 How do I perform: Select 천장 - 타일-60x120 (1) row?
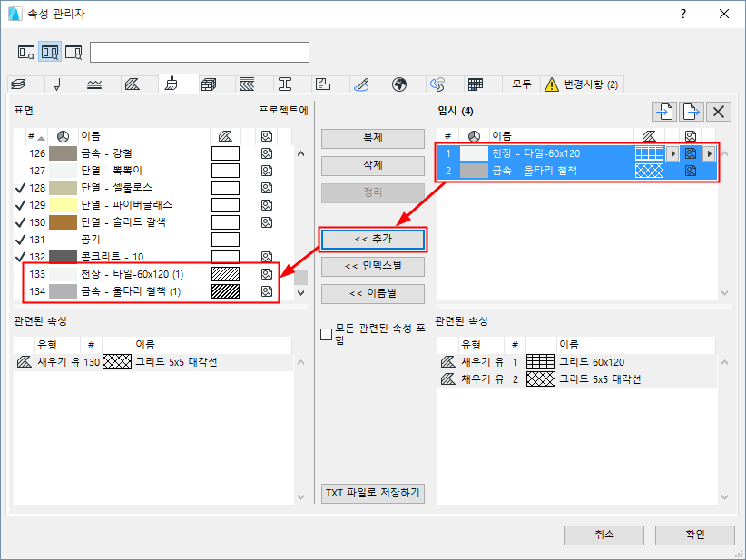click(153, 274)
